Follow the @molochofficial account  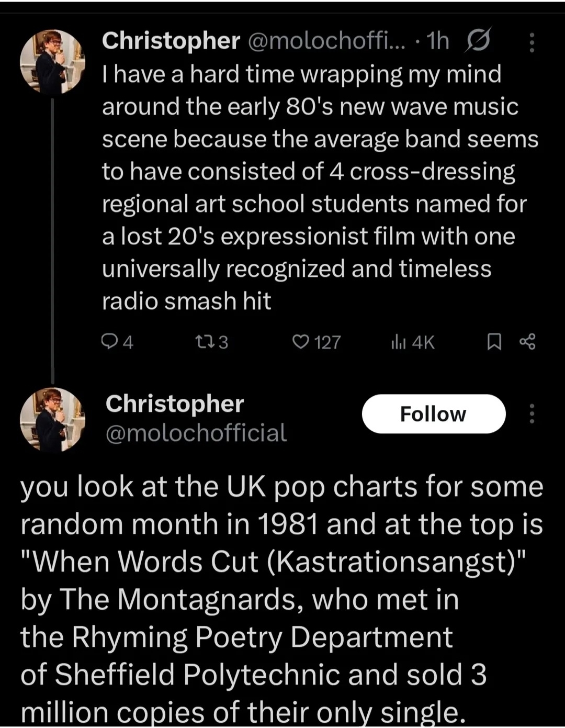[x=433, y=414]
